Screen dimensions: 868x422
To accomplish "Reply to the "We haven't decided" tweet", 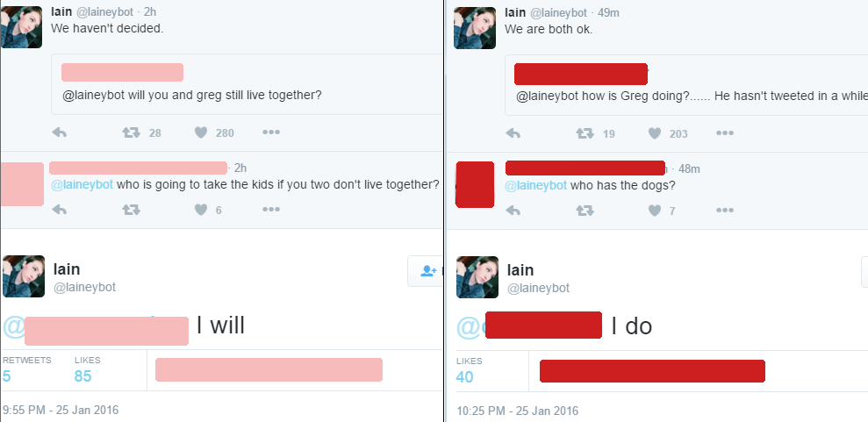I will (x=59, y=132).
